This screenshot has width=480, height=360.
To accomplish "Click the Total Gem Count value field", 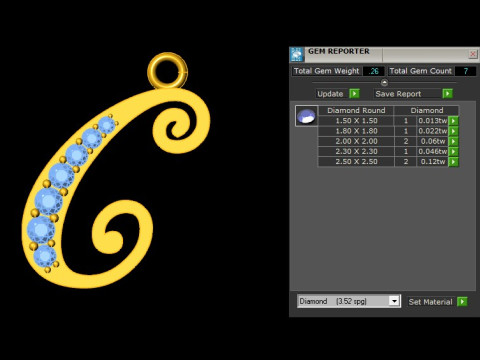I will click(465, 71).
